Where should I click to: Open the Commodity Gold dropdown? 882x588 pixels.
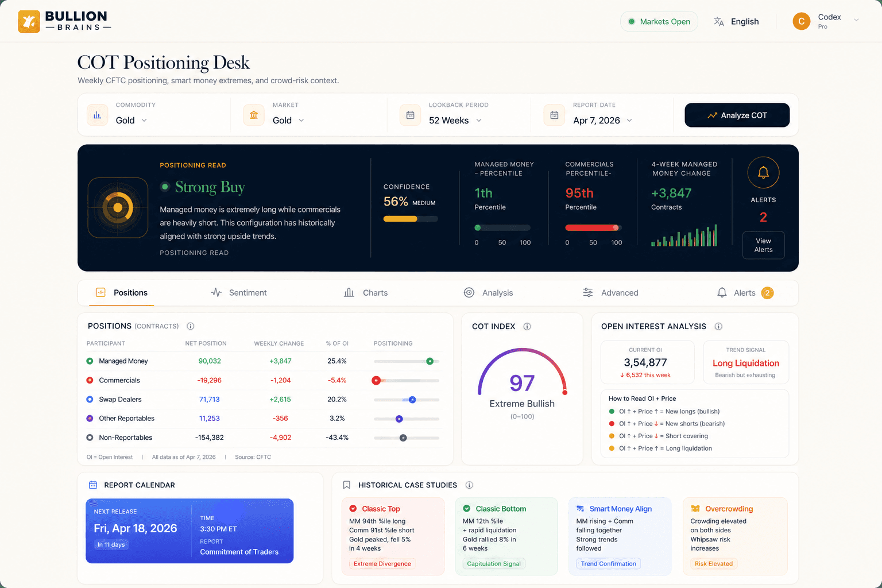[x=131, y=120]
